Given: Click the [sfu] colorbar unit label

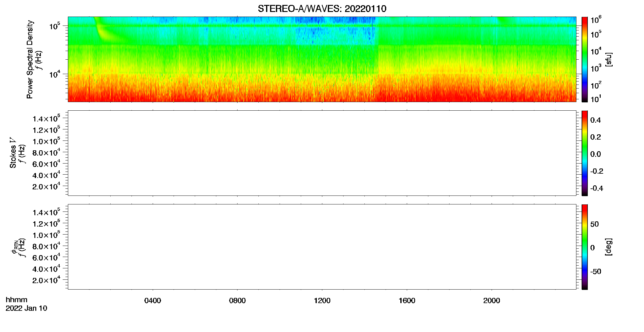Looking at the screenshot, I should [609, 59].
